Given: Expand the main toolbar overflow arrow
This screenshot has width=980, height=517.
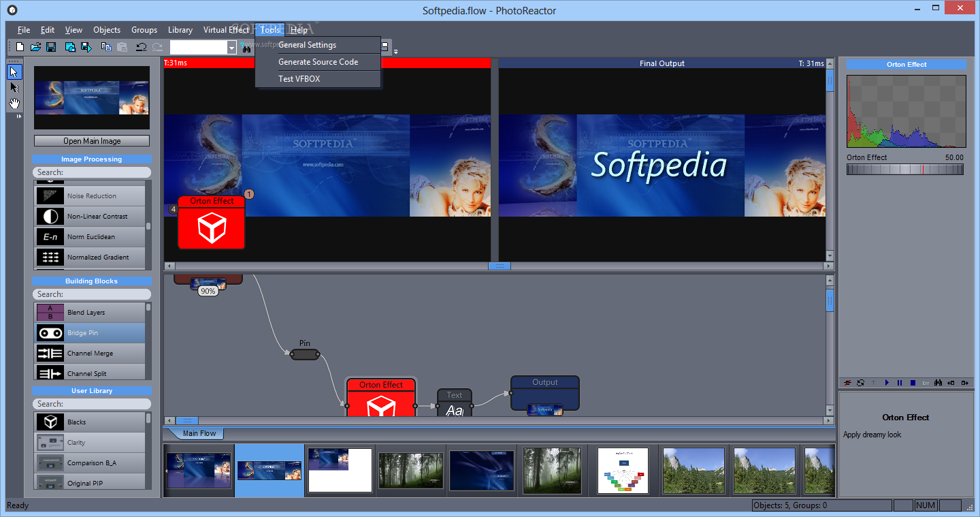Looking at the screenshot, I should [396, 51].
